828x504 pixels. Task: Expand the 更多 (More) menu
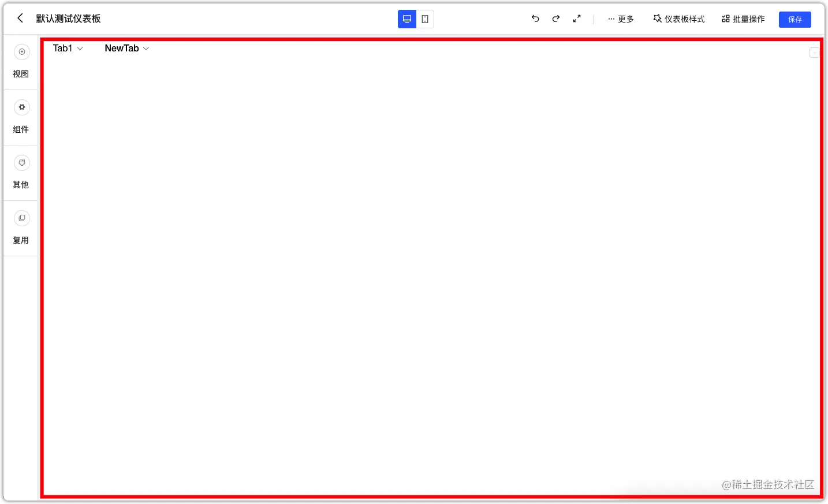(x=620, y=18)
